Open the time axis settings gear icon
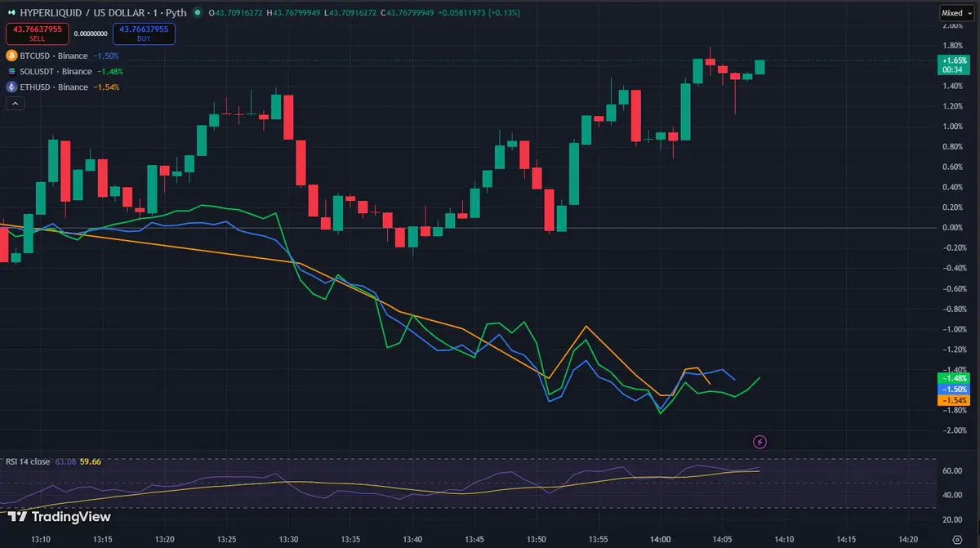Viewport: 980px width, 548px height. (957, 539)
